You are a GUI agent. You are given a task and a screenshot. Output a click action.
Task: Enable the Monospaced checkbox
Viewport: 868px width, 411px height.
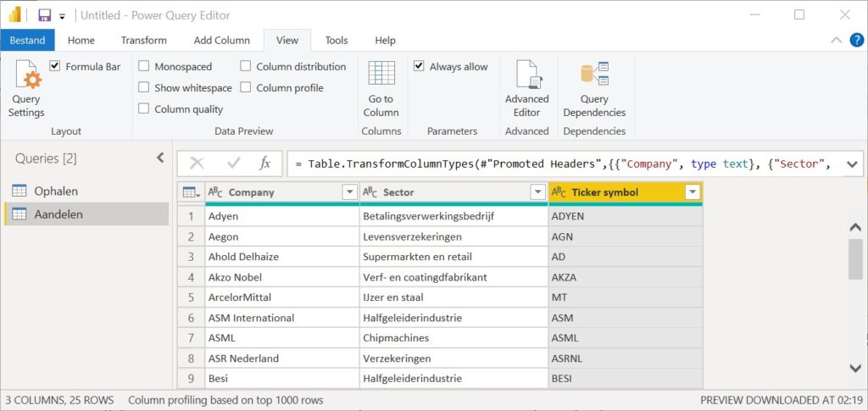pos(144,66)
